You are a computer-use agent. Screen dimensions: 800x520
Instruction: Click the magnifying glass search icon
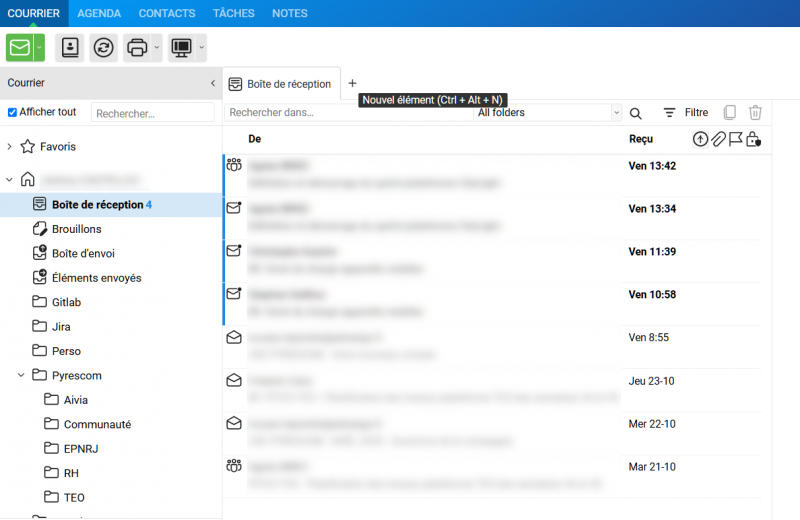(x=636, y=113)
